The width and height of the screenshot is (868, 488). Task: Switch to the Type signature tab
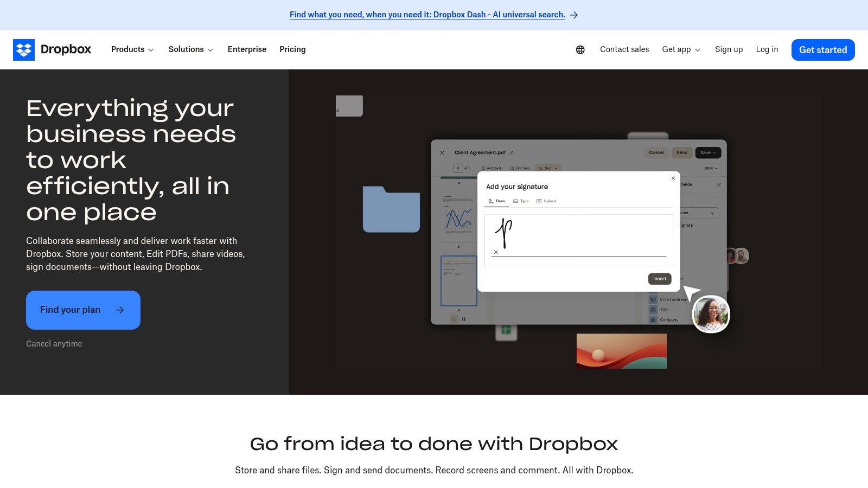click(x=521, y=201)
